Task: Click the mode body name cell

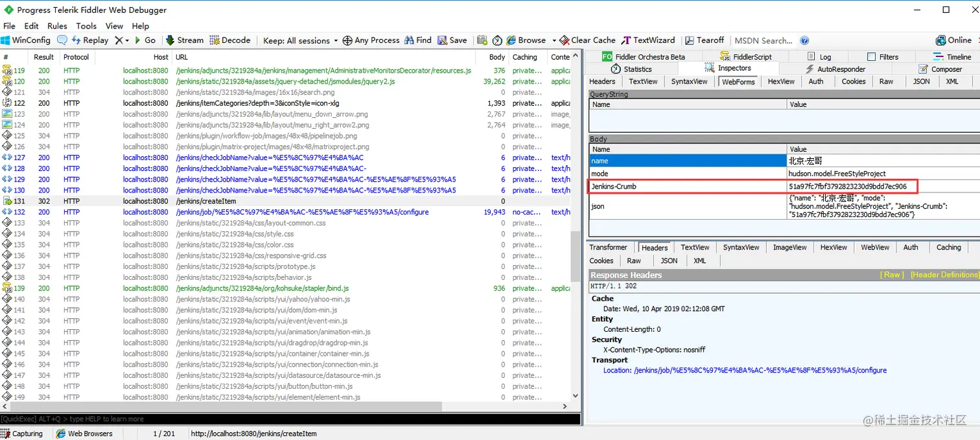Action: pos(688,174)
